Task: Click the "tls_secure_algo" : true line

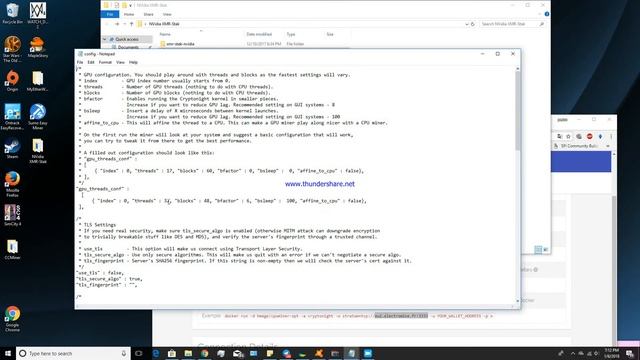Action: (109, 279)
